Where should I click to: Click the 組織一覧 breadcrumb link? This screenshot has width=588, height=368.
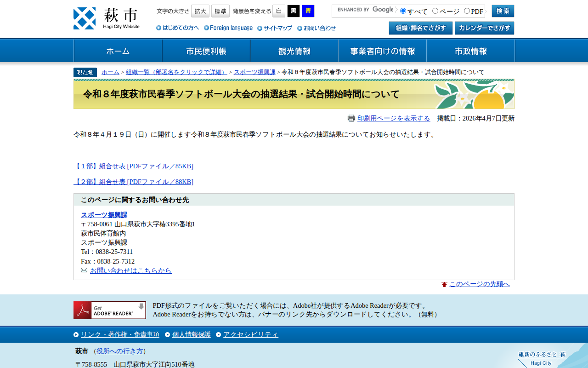tap(176, 72)
